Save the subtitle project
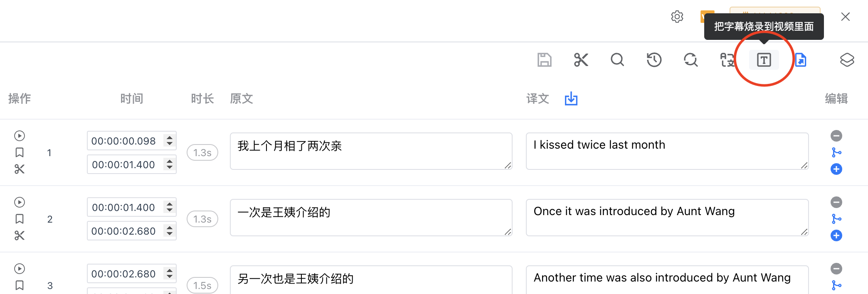 pyautogui.click(x=545, y=60)
